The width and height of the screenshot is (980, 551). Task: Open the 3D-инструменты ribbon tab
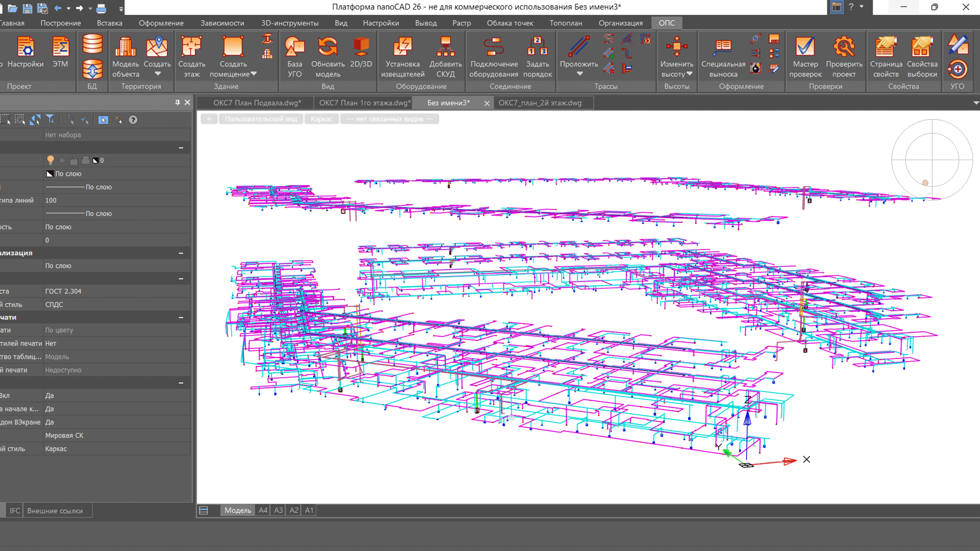coord(289,23)
